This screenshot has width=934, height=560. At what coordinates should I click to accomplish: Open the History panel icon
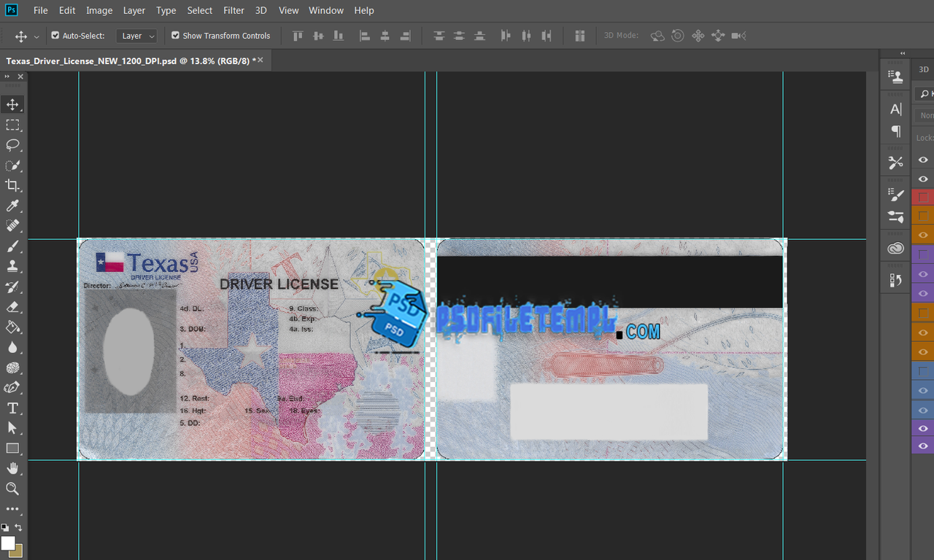[896, 280]
